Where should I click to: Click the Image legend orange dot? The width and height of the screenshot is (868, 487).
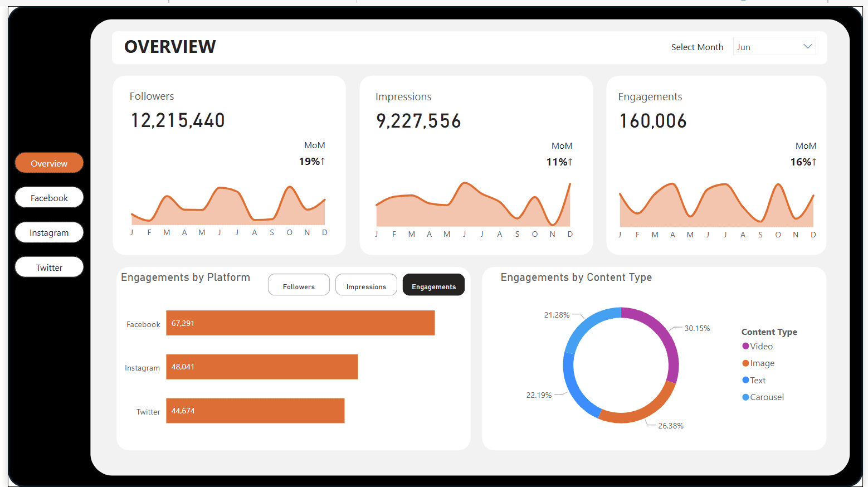point(745,363)
